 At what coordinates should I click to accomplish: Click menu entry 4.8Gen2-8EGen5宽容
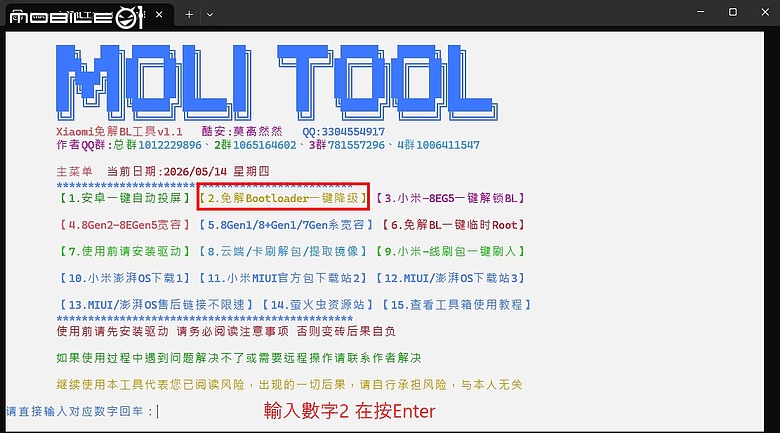click(125, 225)
